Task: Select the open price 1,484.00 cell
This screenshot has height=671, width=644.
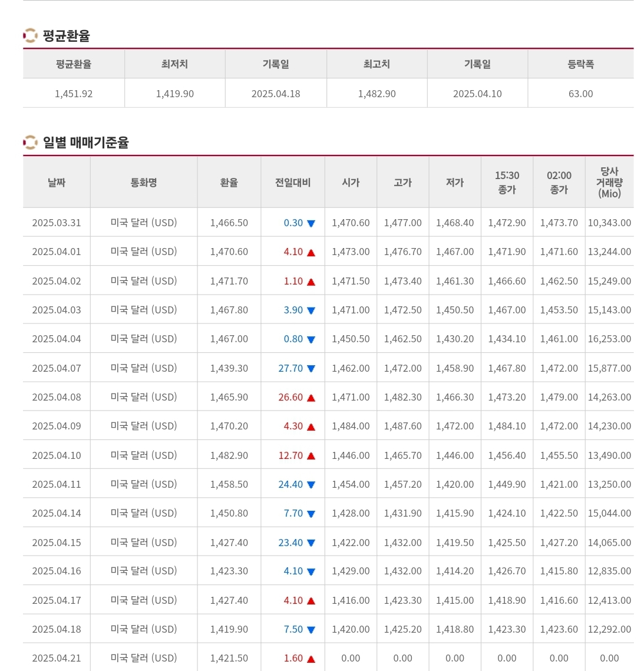Action: pos(351,426)
